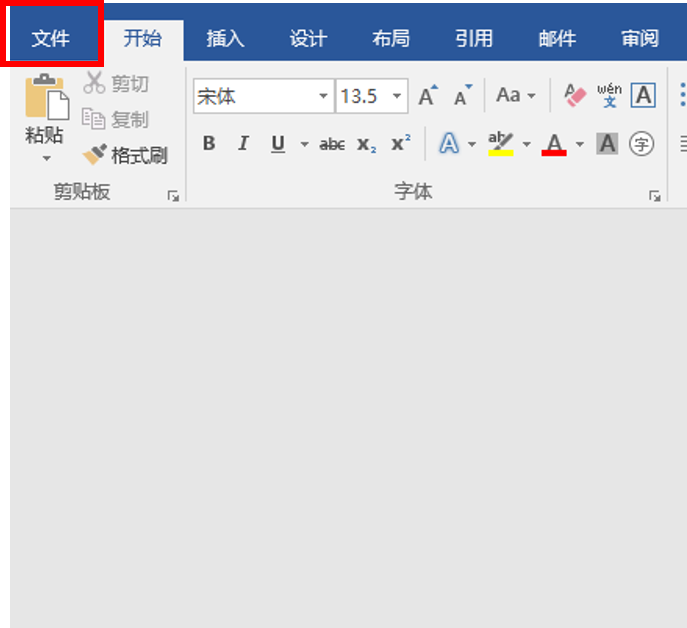
Task: Apply red font color
Action: 554,144
